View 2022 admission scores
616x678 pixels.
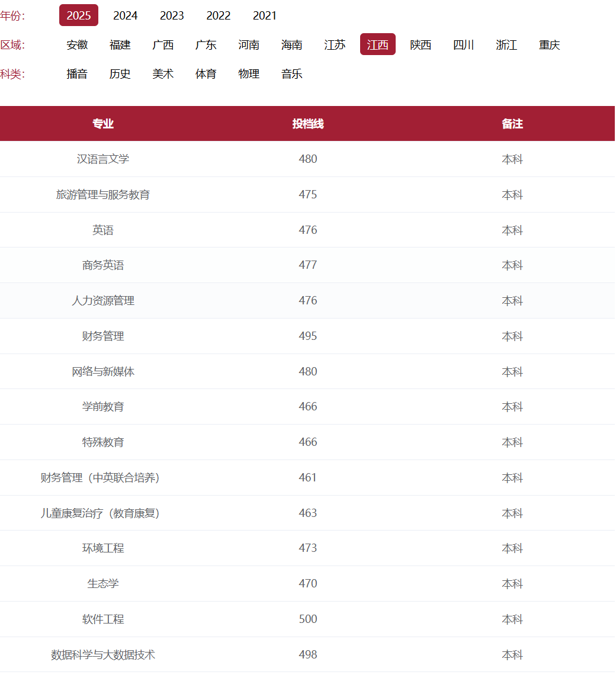218,15
